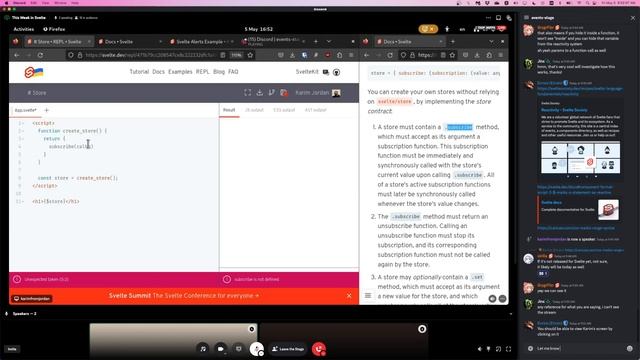Toggle the Discord microphone mute button
640x360 pixels.
pos(256,349)
